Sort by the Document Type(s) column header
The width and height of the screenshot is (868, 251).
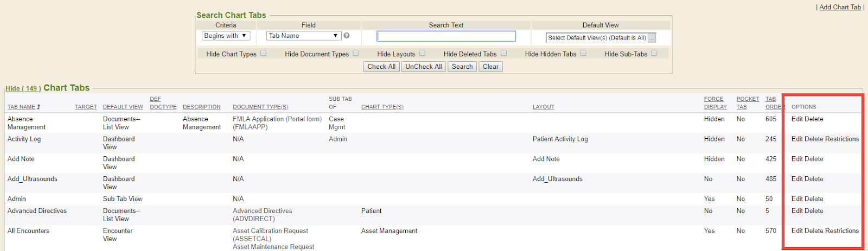[x=260, y=107]
